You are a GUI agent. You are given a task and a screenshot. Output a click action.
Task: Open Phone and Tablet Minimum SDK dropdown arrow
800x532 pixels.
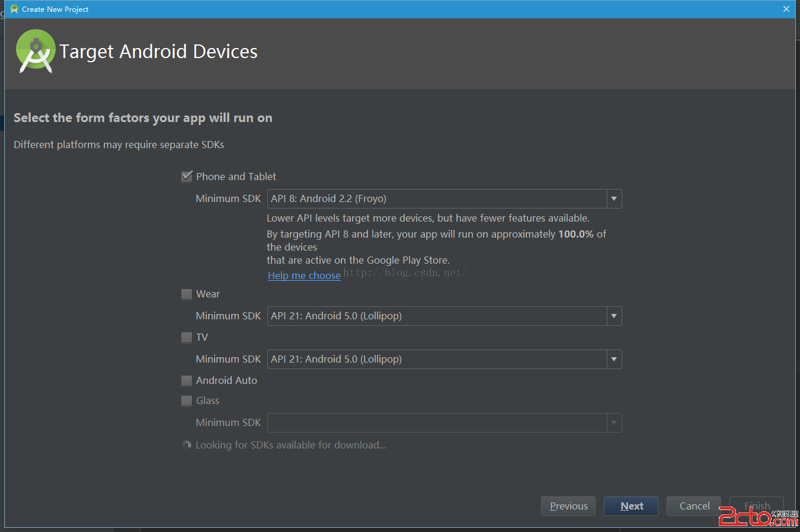tap(614, 199)
